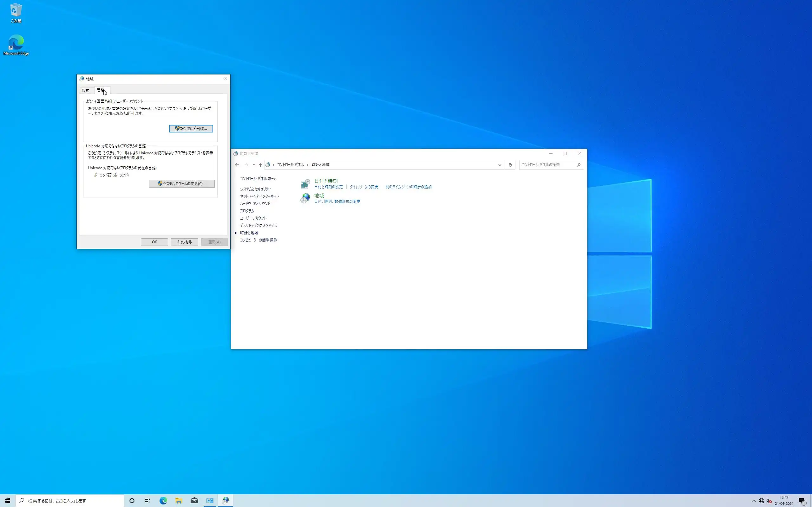The image size is (812, 507).
Task: Click the コントロール パネルの検索 field
Action: [547, 165]
